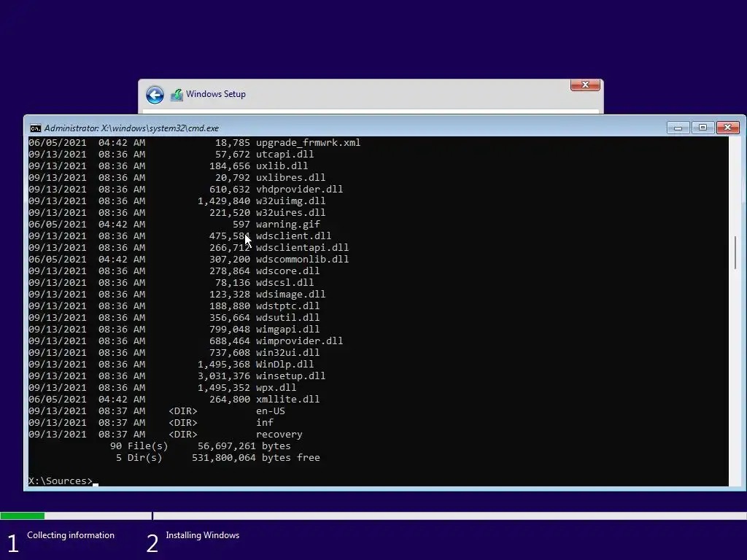Click the "Installing Windows" step label
This screenshot has width=747, height=560.
pos(203,535)
